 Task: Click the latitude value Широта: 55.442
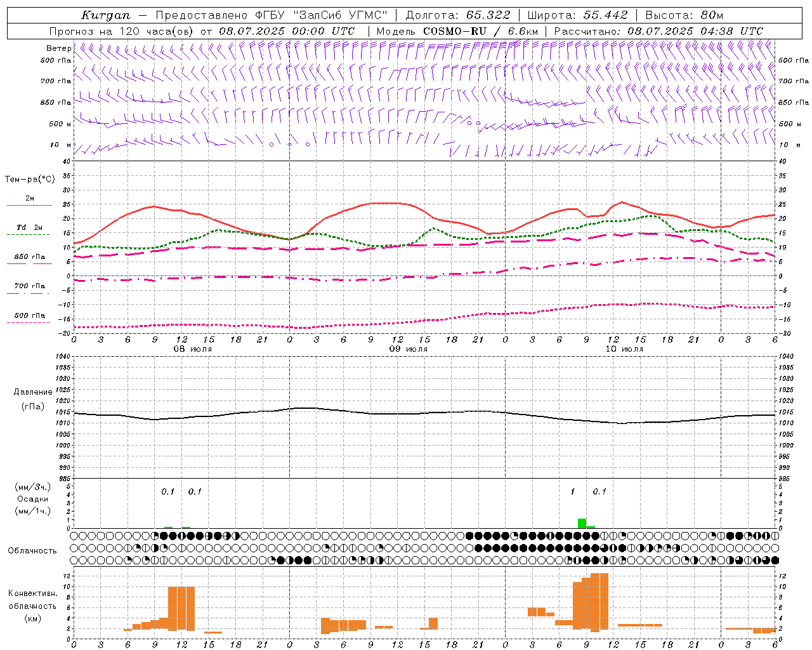coord(577,15)
